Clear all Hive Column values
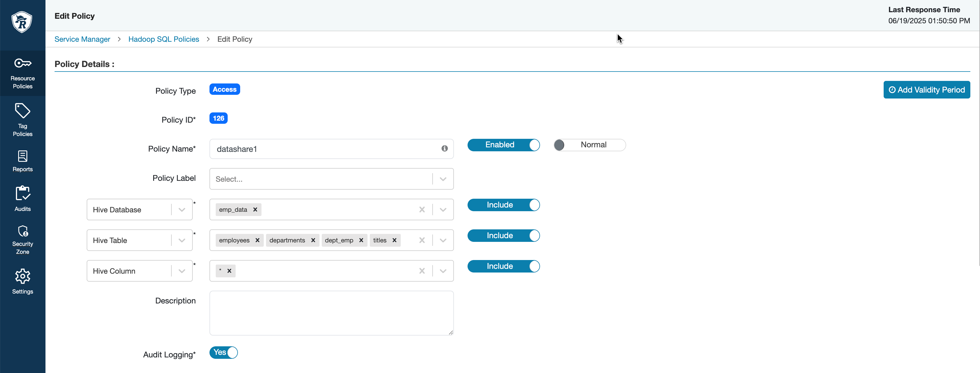 tap(422, 271)
